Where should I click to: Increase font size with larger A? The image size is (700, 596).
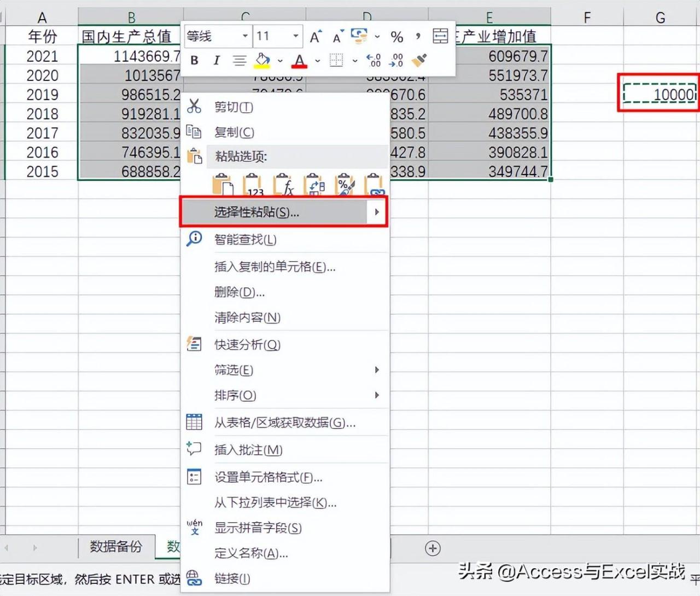pos(316,37)
